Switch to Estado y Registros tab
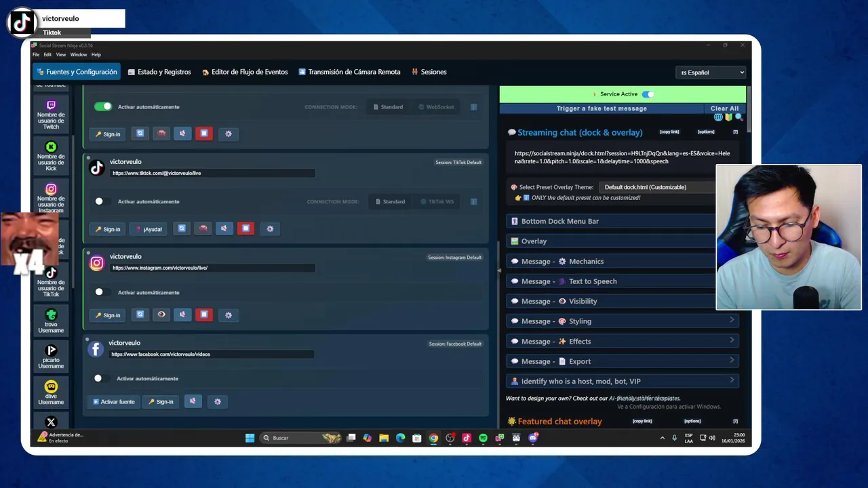The image size is (868, 488). (159, 72)
